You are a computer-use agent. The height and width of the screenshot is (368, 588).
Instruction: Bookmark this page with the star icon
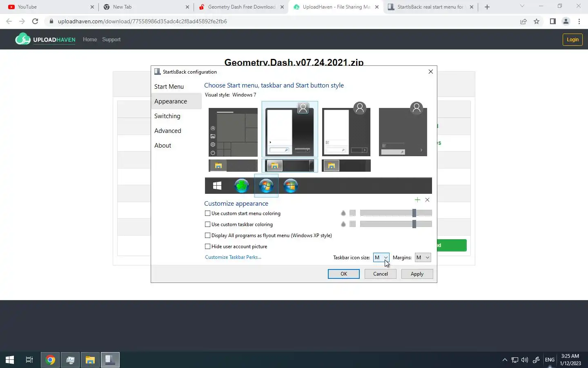click(x=537, y=21)
